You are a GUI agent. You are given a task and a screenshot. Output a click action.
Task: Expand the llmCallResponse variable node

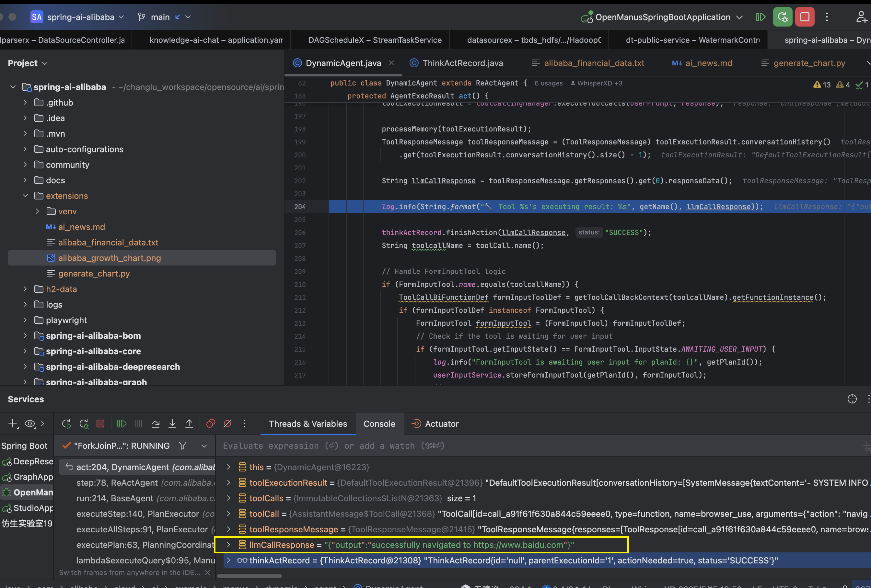click(229, 545)
